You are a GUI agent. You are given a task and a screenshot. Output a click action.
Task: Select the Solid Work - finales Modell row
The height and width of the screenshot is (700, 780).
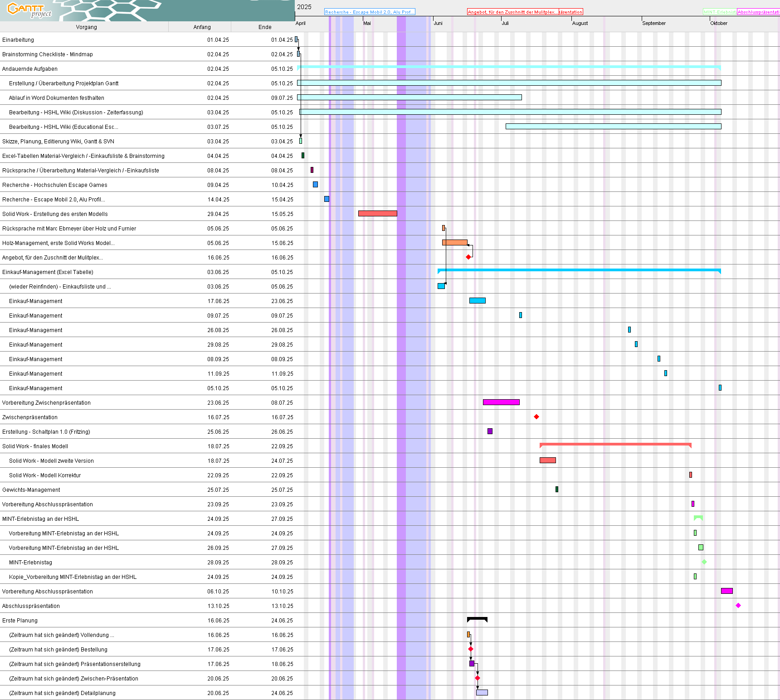(35, 446)
